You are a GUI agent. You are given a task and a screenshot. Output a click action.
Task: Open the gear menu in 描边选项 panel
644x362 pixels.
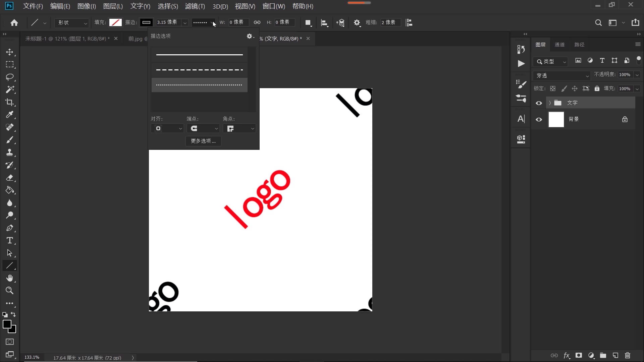(250, 36)
